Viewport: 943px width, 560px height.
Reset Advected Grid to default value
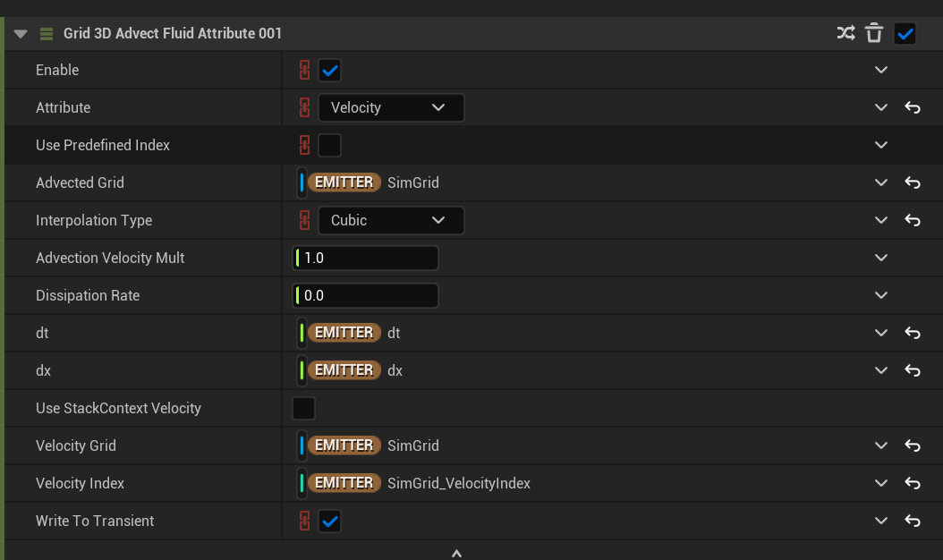(913, 182)
